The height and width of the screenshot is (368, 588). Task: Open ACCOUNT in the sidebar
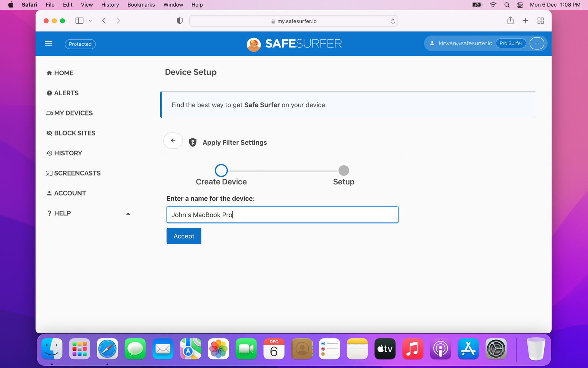66,193
